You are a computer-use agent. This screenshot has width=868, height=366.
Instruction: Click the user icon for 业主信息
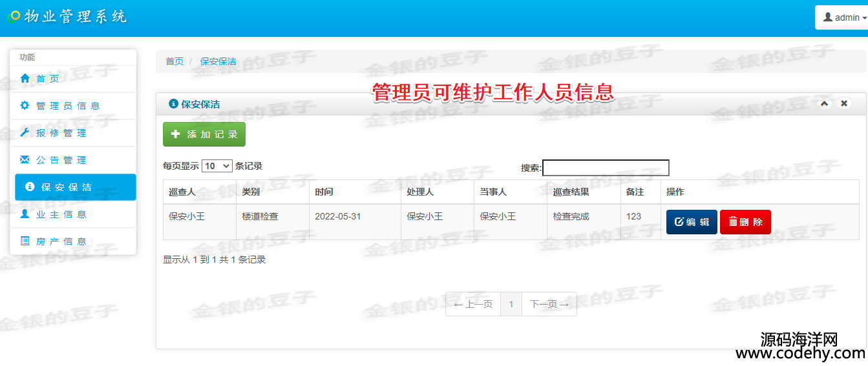click(x=25, y=214)
